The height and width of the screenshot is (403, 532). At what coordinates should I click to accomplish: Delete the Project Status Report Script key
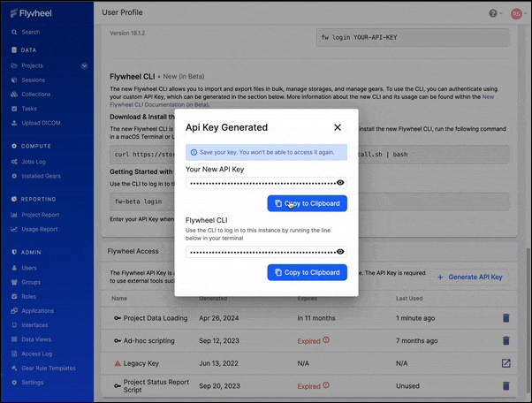(x=505, y=385)
